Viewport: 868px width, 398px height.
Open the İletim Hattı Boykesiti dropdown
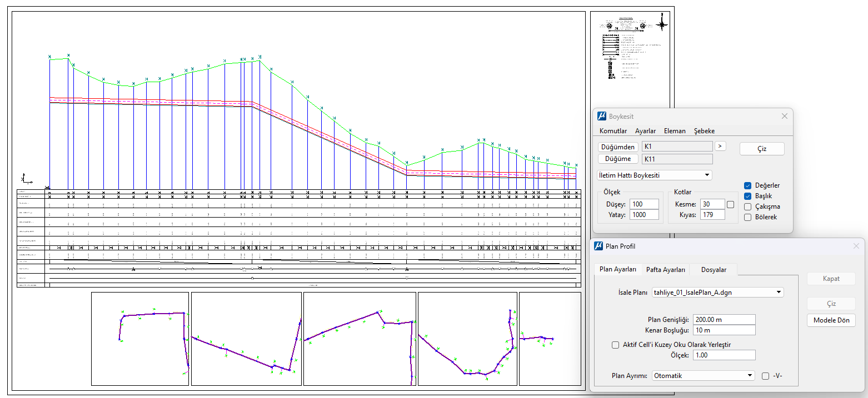654,175
